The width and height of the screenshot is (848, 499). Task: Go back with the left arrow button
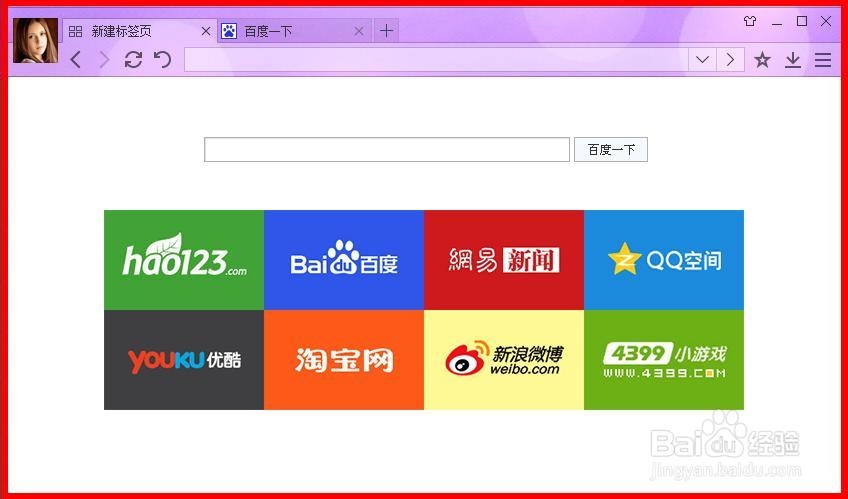[x=76, y=59]
